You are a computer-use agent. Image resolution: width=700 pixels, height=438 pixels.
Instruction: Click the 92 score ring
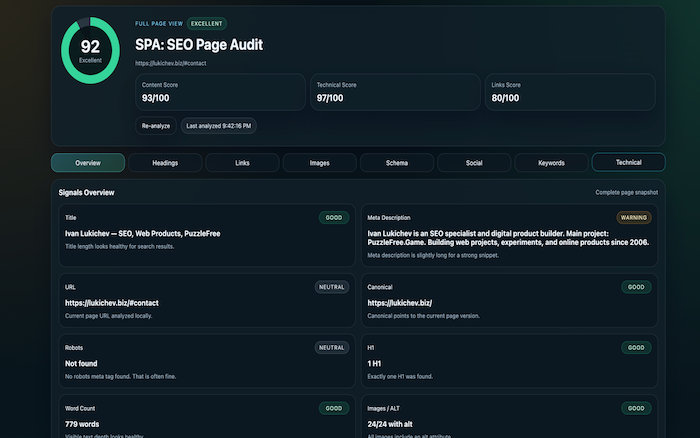[91, 49]
